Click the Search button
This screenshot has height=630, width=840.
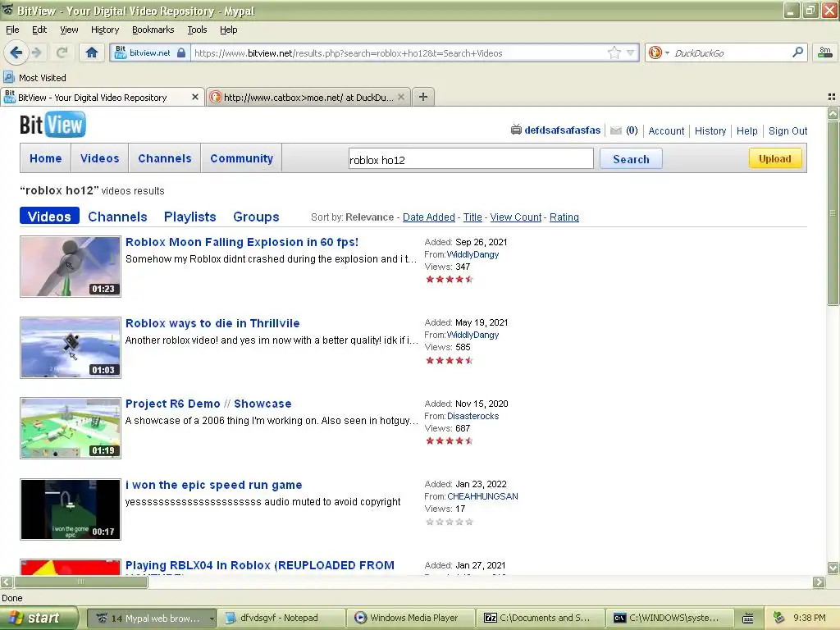pyautogui.click(x=631, y=159)
